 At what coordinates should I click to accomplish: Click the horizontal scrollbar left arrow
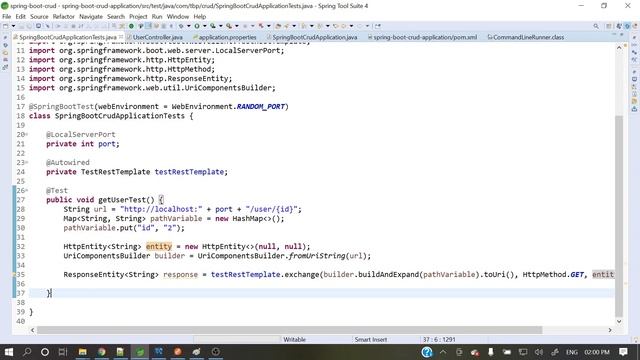click(x=33, y=330)
